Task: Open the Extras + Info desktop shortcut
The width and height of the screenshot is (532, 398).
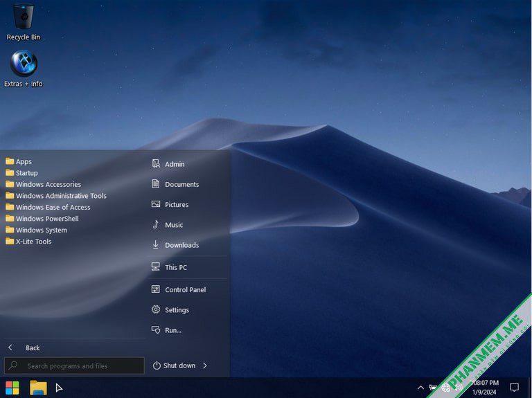Action: point(23,69)
